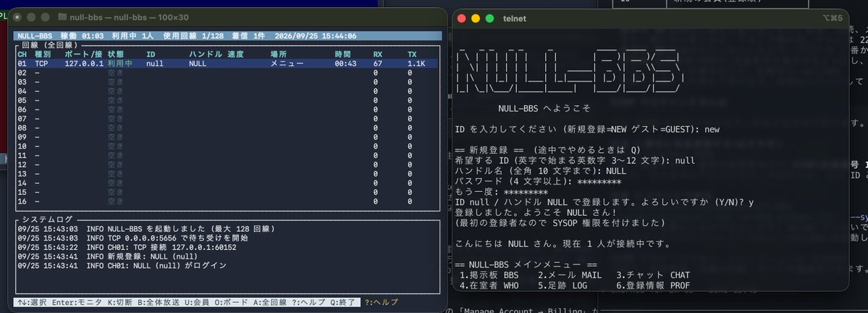868x313 pixels.
Task: Click the 2026/09/25 15:44:06 timestamp
Action: point(315,36)
